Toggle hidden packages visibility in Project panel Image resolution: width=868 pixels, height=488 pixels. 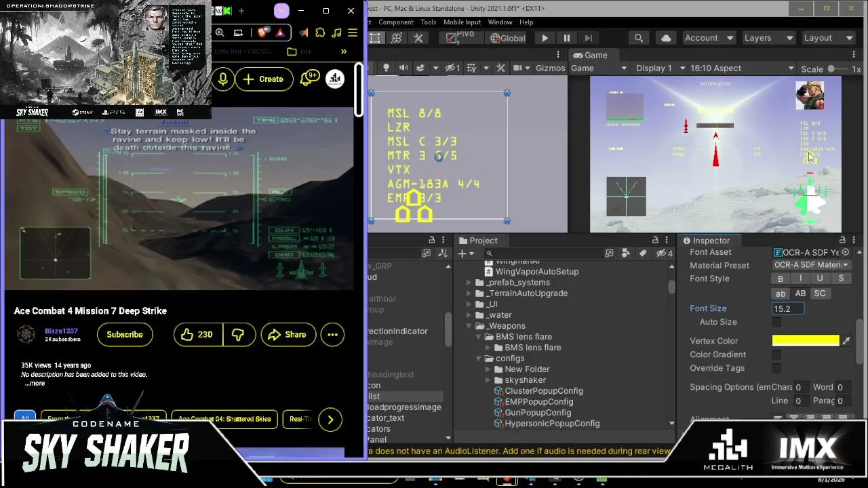click(665, 253)
